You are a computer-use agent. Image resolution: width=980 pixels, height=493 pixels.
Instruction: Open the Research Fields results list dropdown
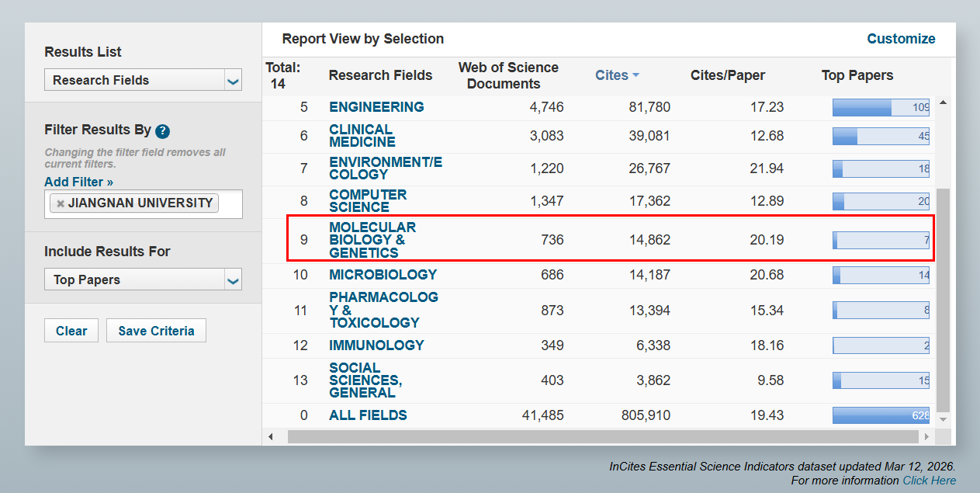(x=233, y=80)
